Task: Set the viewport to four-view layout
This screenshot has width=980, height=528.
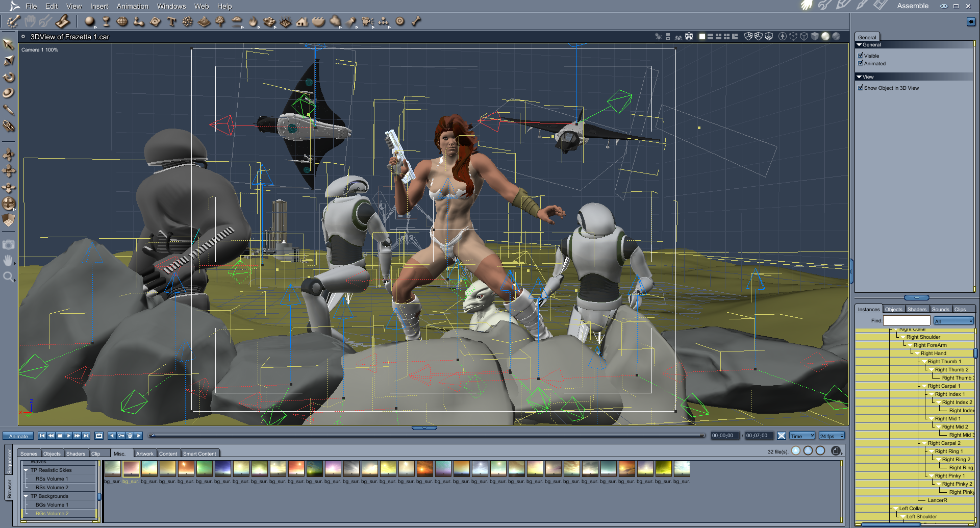Action: coord(726,37)
